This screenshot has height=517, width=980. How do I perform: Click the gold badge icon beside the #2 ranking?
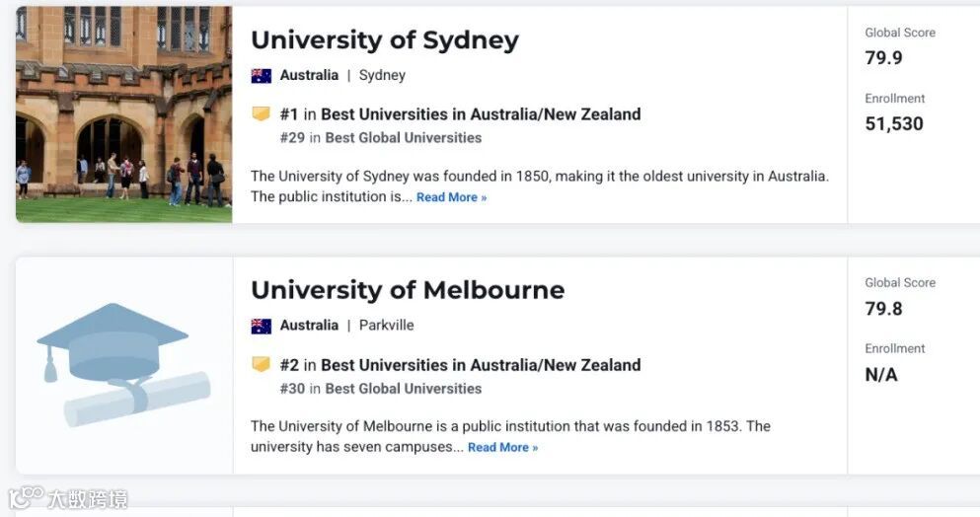(261, 364)
